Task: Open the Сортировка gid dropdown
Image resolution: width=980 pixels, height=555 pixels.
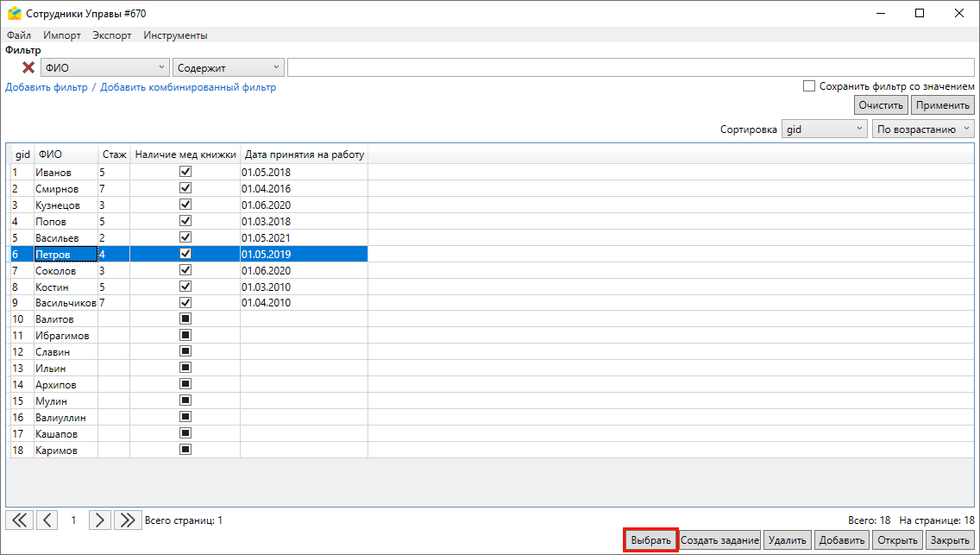Action: (824, 129)
